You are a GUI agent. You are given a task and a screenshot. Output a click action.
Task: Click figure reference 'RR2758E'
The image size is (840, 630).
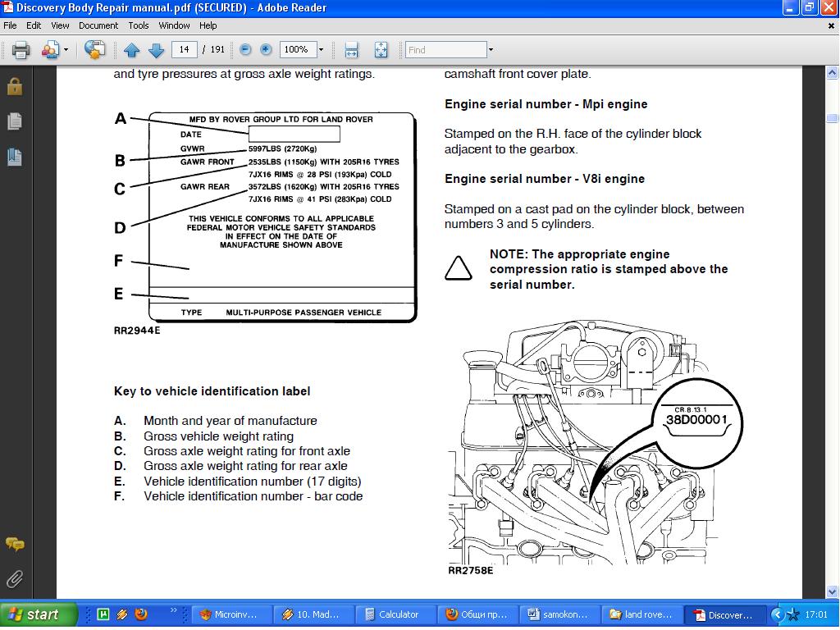point(470,571)
